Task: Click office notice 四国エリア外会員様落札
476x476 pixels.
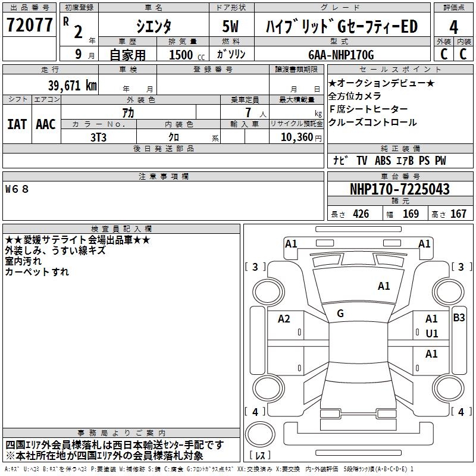Action: [115, 445]
